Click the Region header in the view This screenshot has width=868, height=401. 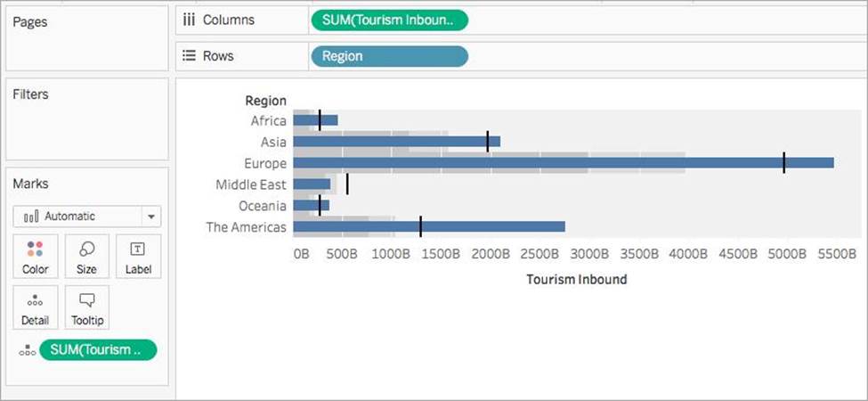(265, 101)
